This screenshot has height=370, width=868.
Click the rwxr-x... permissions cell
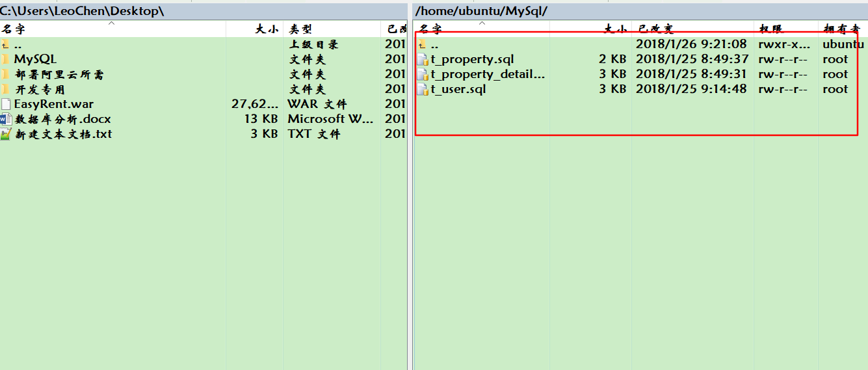point(784,44)
